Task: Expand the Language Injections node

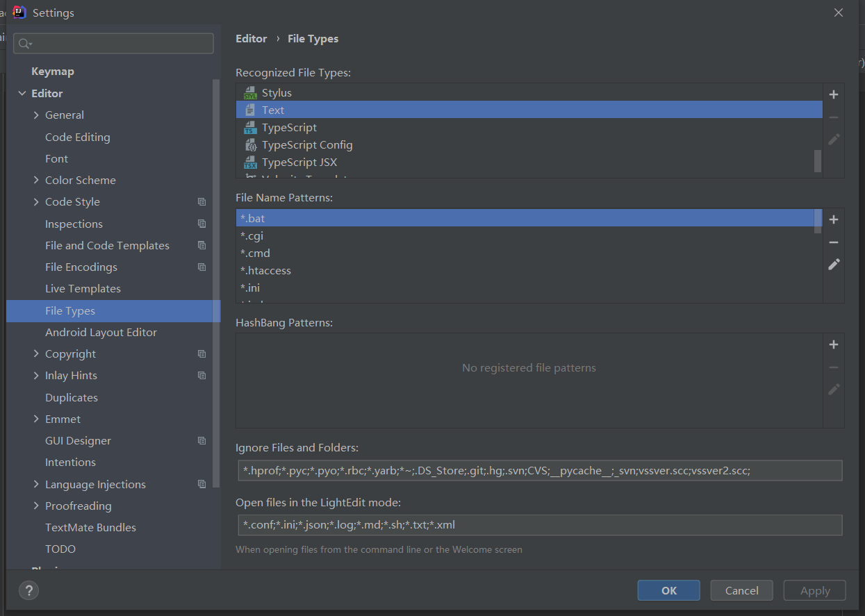Action: click(36, 484)
